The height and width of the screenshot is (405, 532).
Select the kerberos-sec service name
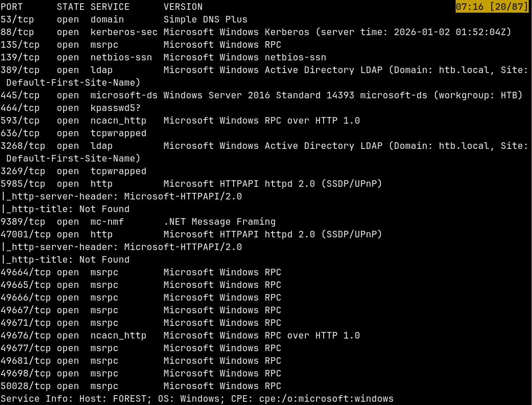coord(124,32)
